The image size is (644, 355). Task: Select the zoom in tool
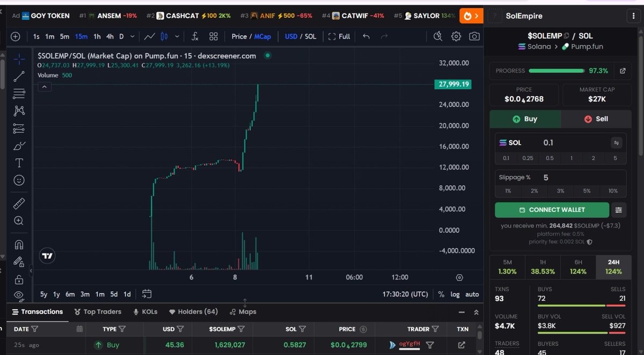(19, 220)
